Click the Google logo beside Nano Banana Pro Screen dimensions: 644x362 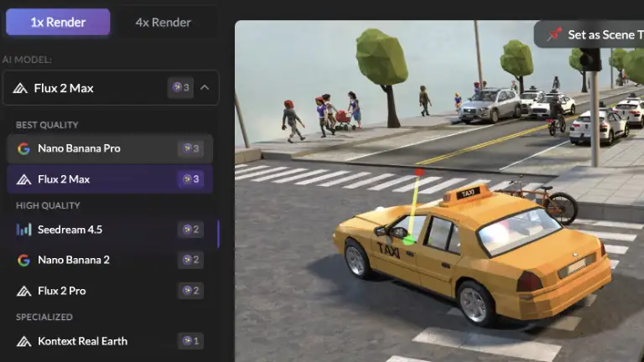[23, 148]
